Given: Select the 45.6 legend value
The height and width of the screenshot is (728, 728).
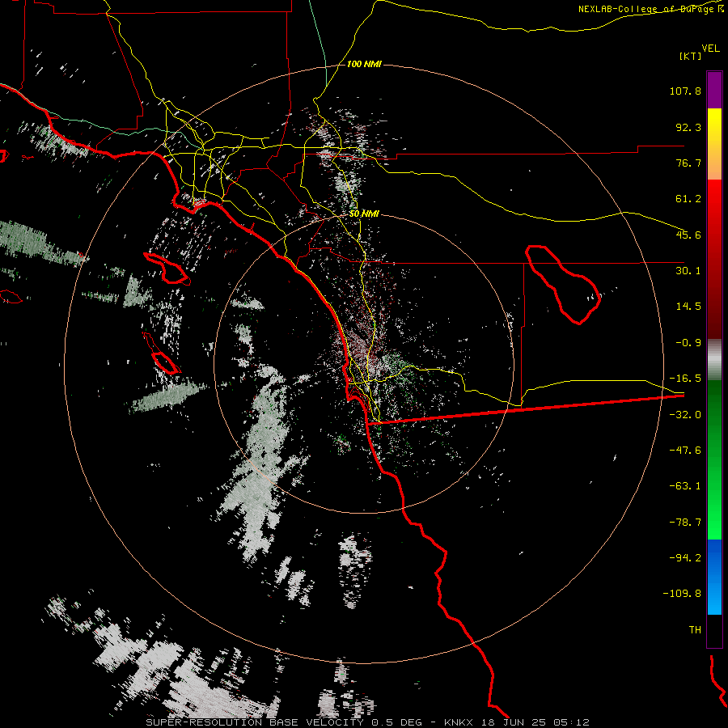Looking at the screenshot, I should point(688,235).
